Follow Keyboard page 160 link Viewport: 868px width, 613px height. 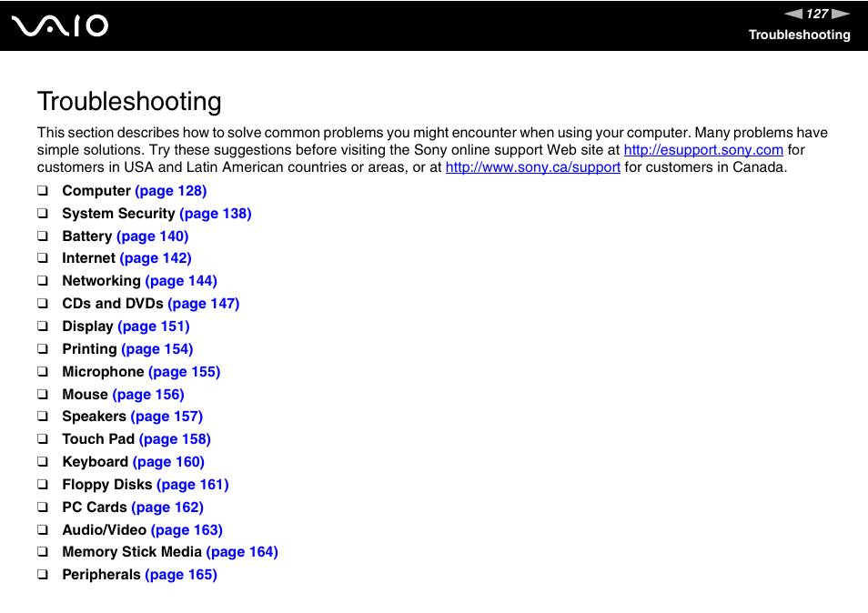(x=168, y=462)
